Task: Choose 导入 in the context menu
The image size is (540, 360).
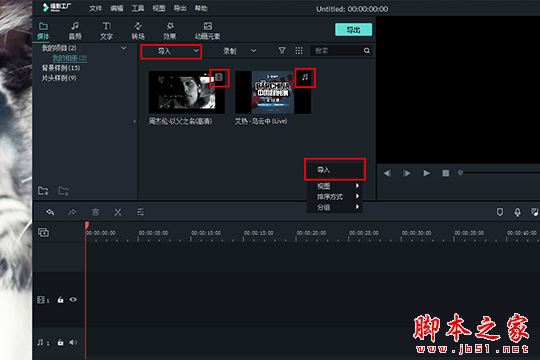Action: click(x=334, y=169)
